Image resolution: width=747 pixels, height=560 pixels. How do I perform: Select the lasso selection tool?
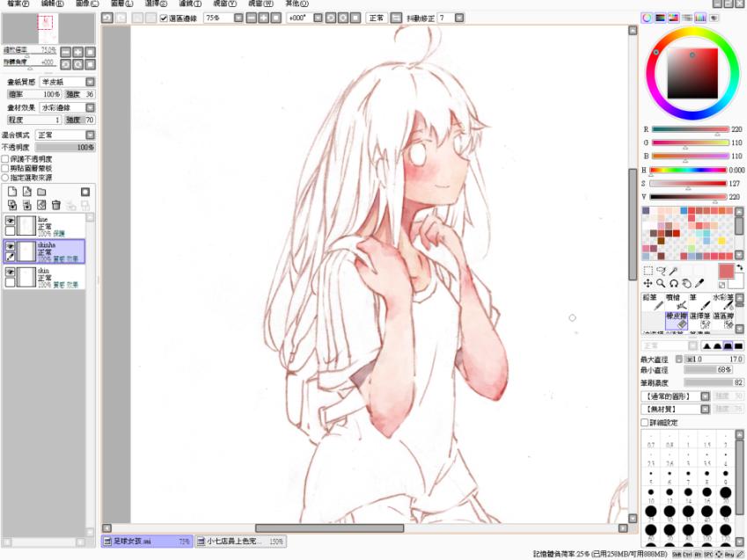click(x=661, y=271)
